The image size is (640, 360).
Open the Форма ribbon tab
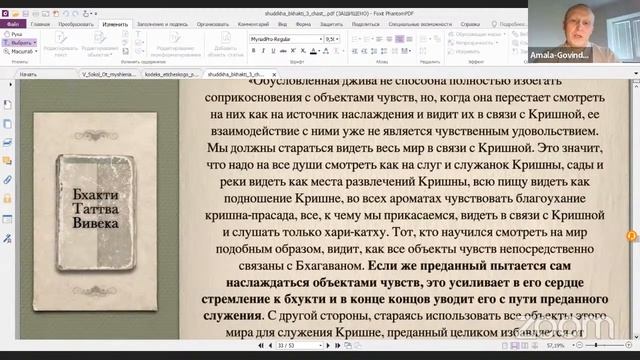[303, 24]
